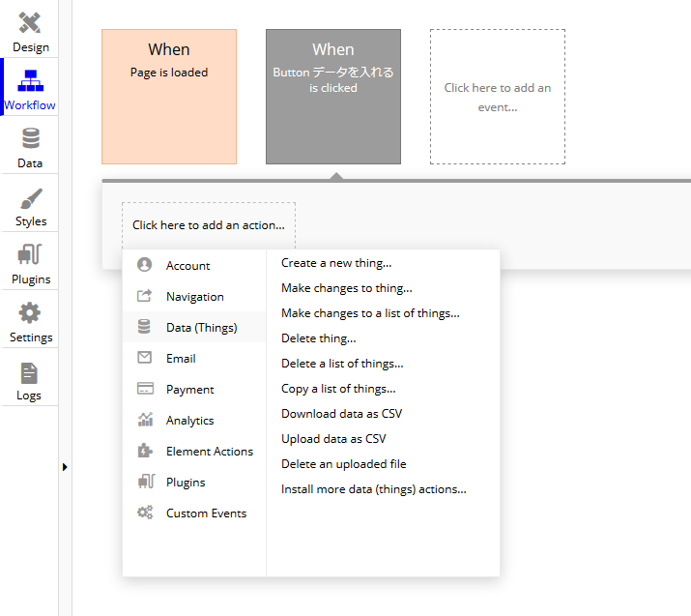This screenshot has height=616, width=691.
Task: Click the Navigation arrow icon
Action: click(x=145, y=296)
